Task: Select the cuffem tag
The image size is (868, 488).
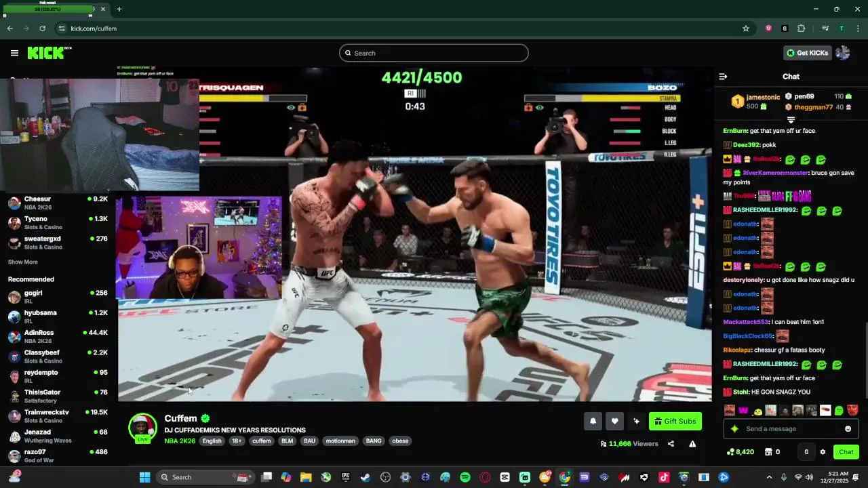Action: pos(262,441)
